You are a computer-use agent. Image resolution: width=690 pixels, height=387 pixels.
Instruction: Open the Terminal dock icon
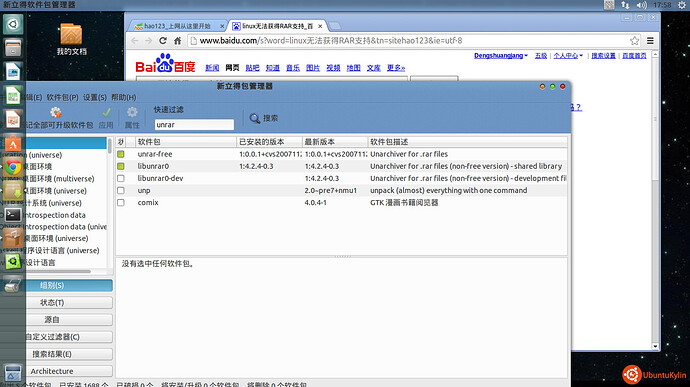(13, 214)
